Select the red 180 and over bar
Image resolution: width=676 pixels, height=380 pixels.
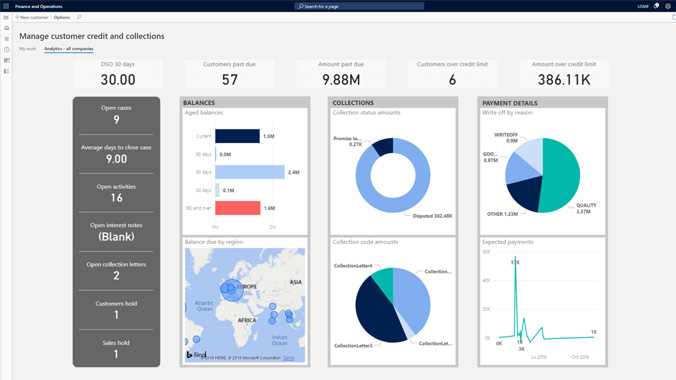tap(238, 208)
